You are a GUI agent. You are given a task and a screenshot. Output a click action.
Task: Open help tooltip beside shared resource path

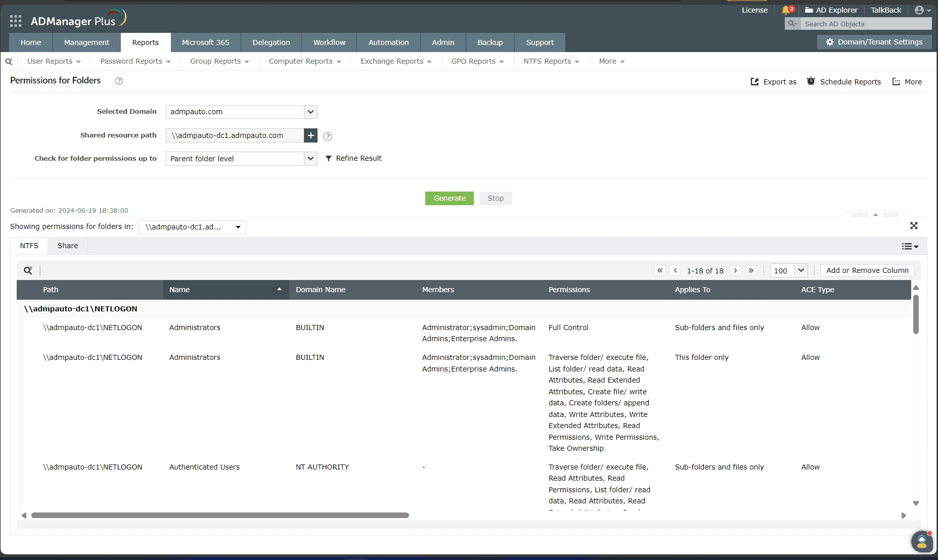click(x=327, y=136)
